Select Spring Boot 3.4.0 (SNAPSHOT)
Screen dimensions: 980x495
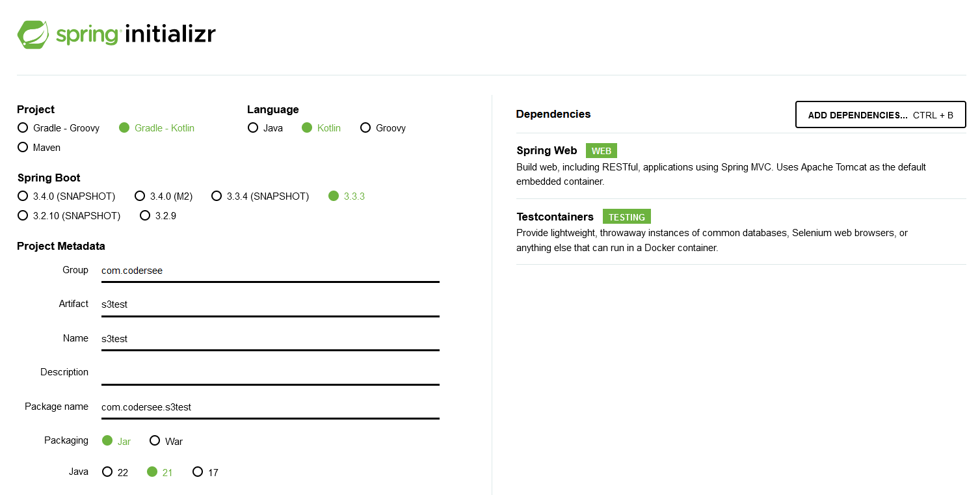[23, 196]
